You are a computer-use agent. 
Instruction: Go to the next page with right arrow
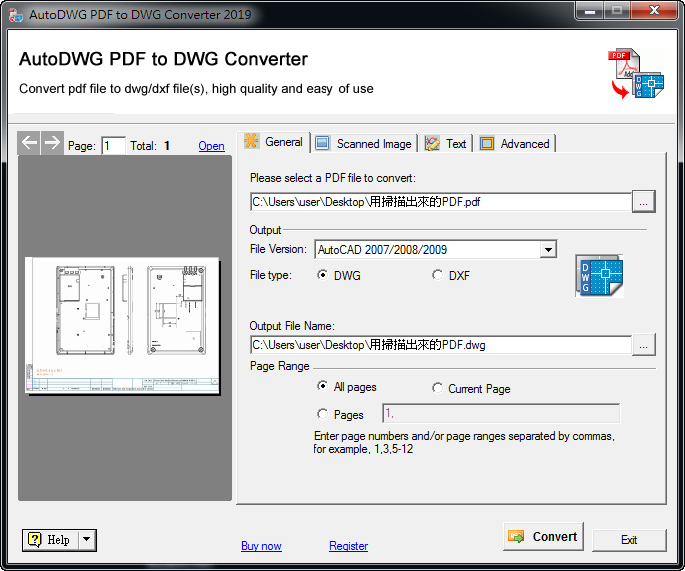point(52,143)
